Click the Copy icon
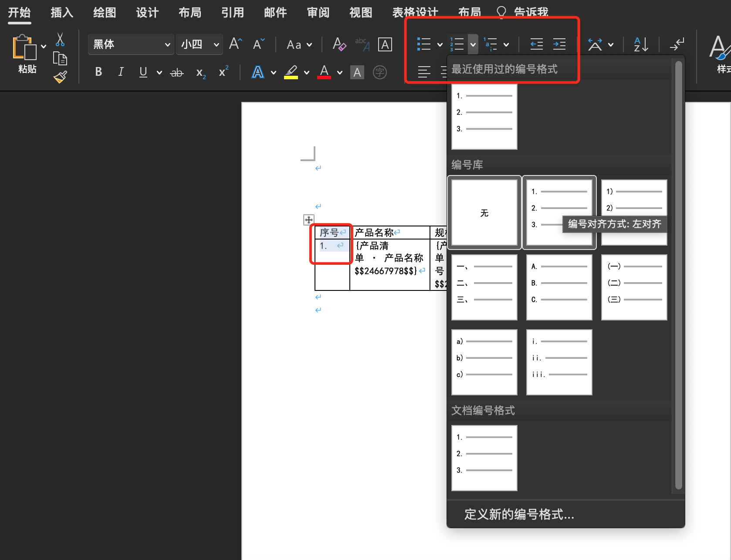 pyautogui.click(x=60, y=58)
